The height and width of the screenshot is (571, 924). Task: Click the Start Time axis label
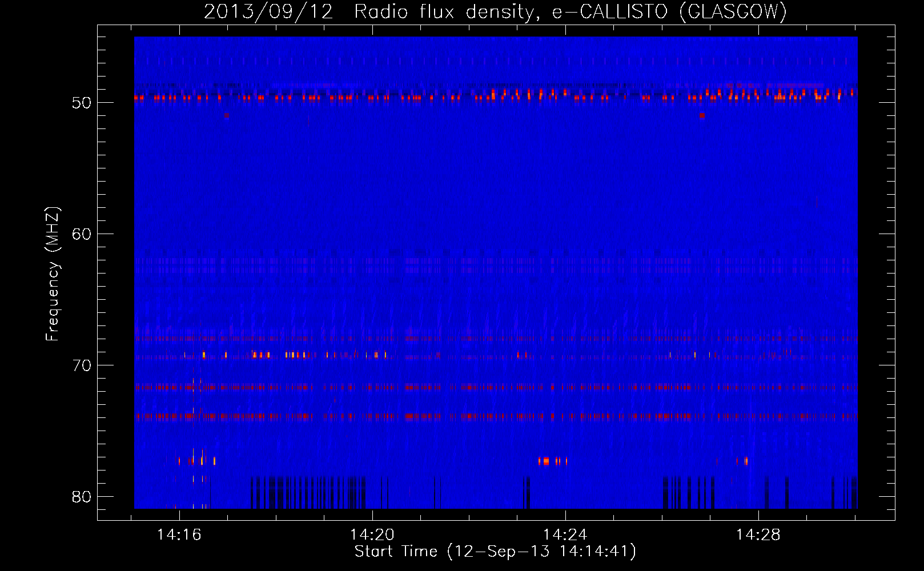coord(495,552)
